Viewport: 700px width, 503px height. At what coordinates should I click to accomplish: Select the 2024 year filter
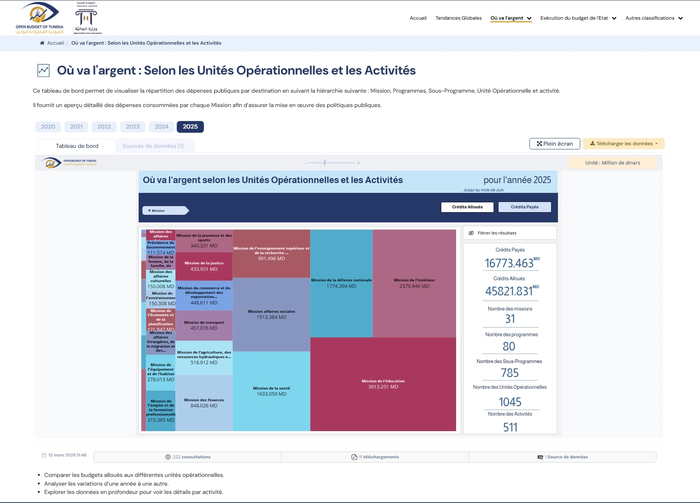tap(161, 127)
